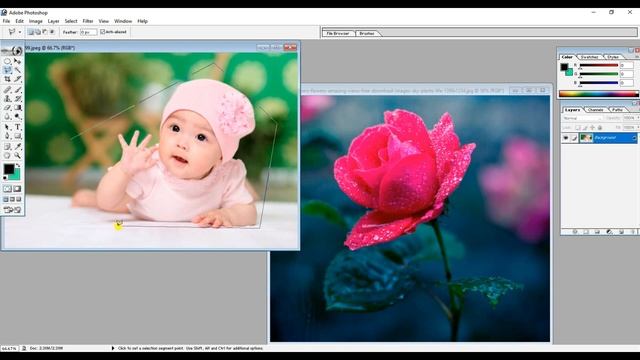The height and width of the screenshot is (360, 640).
Task: Open Adobe Online at top of toolbox
Action: click(12, 51)
